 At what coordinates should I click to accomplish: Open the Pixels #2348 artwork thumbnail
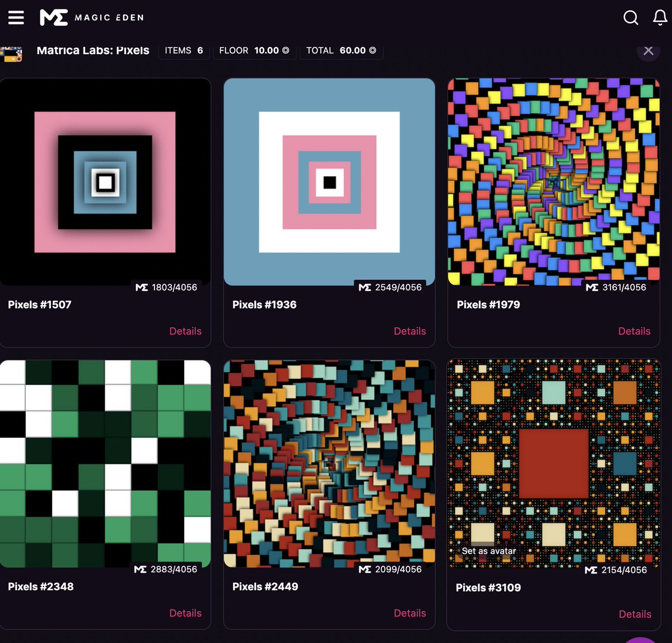tap(105, 464)
